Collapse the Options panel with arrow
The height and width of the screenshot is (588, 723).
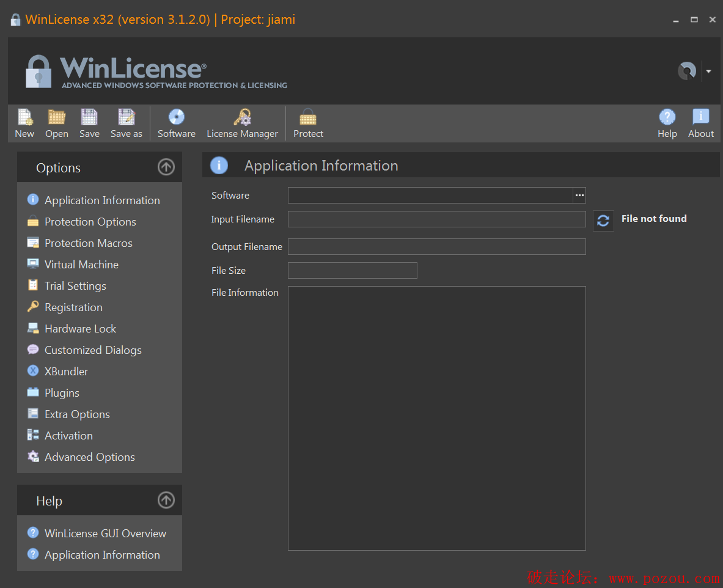pyautogui.click(x=166, y=167)
